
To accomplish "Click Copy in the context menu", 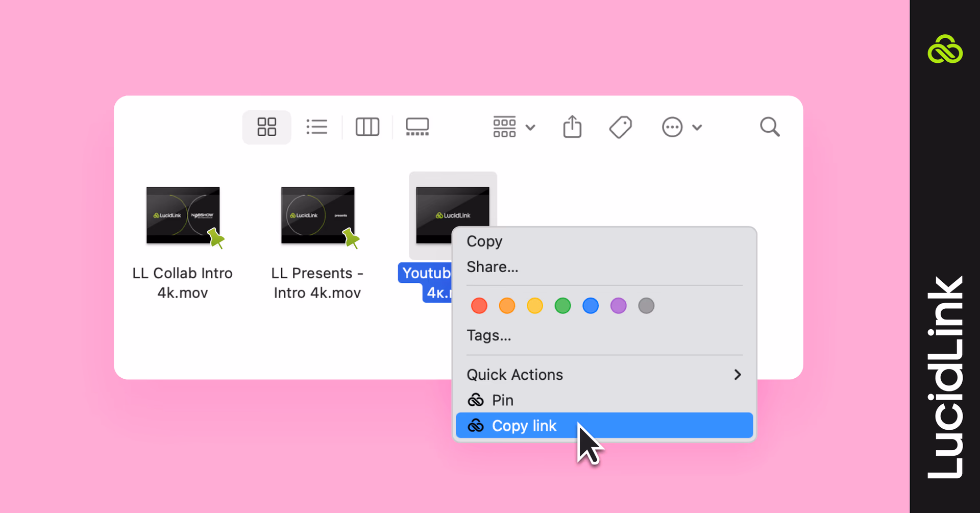I will [x=484, y=241].
